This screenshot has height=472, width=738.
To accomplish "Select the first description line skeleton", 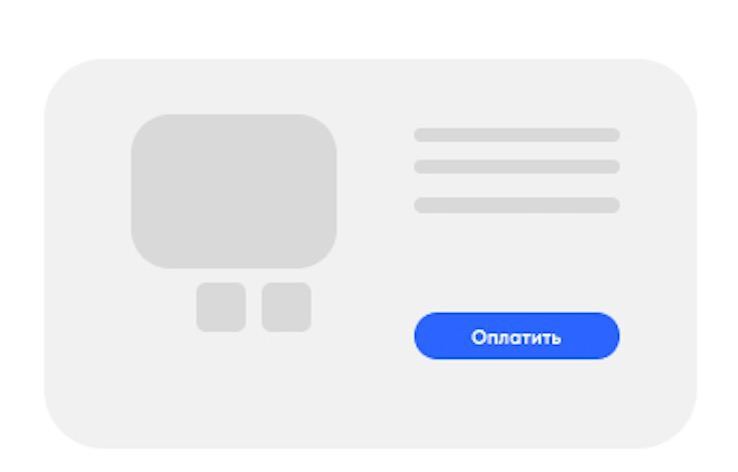I will tap(517, 135).
